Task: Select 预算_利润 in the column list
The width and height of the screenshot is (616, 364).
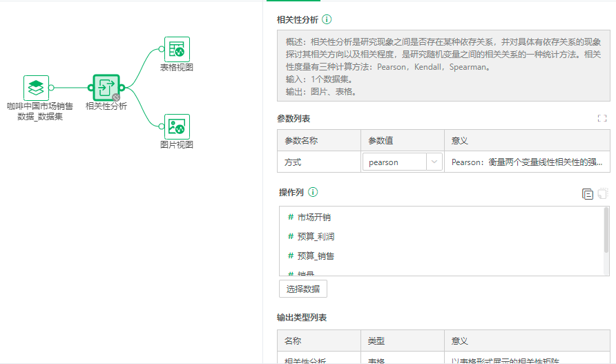Action: click(x=316, y=237)
